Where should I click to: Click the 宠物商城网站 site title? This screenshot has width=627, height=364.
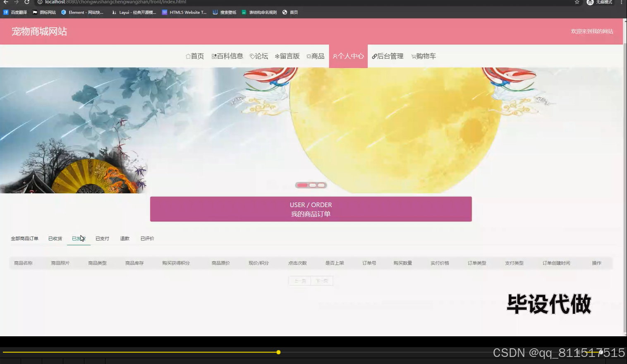click(39, 31)
